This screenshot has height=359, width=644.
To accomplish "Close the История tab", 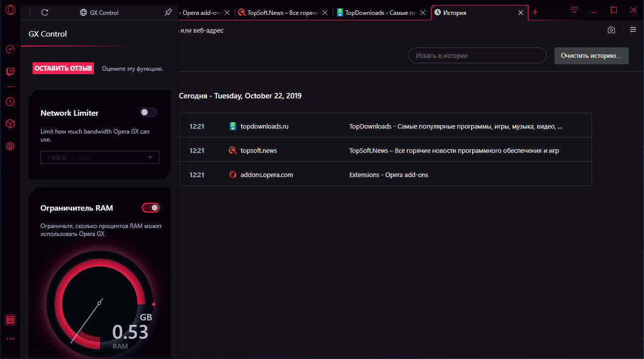I will (x=520, y=13).
